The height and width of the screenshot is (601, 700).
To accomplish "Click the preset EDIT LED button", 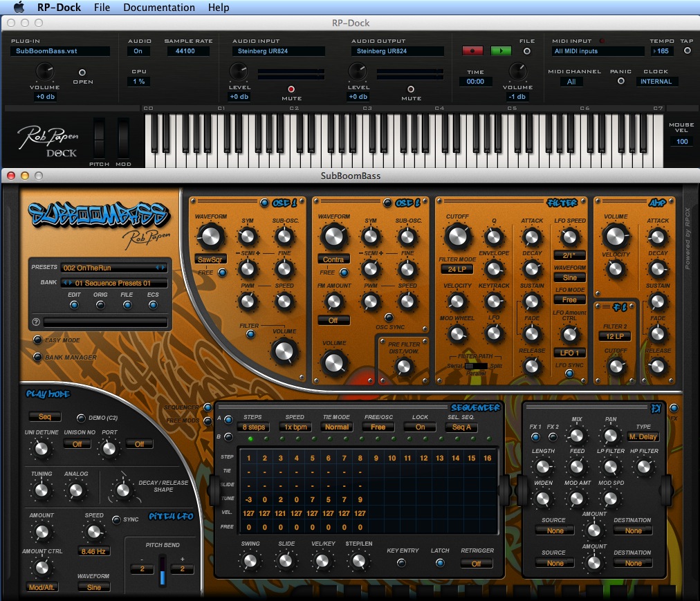I will pos(74,305).
